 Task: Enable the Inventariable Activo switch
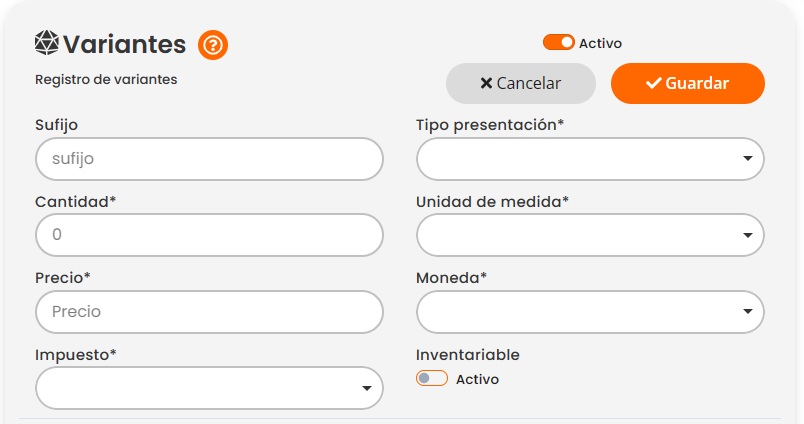point(432,379)
